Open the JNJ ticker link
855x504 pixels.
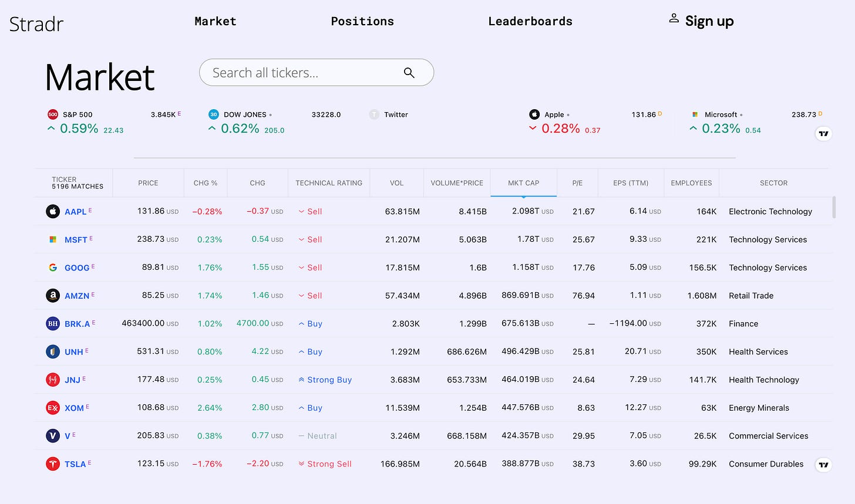click(x=73, y=380)
